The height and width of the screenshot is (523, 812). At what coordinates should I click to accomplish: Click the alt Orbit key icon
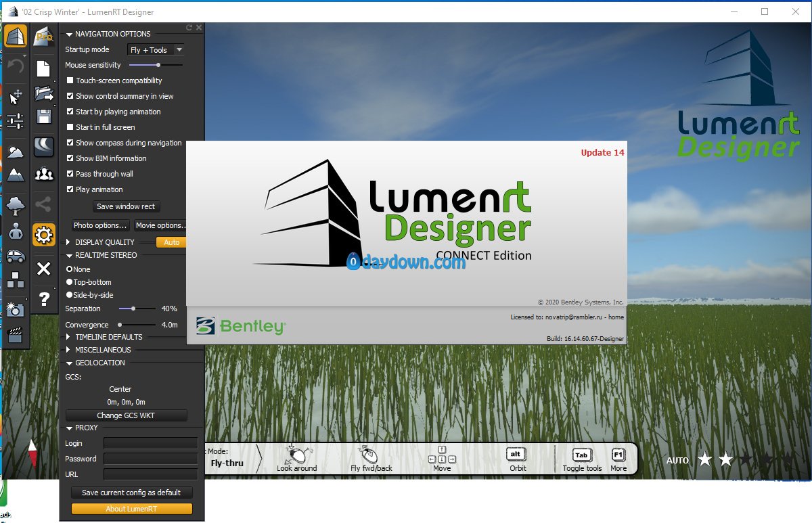point(516,455)
